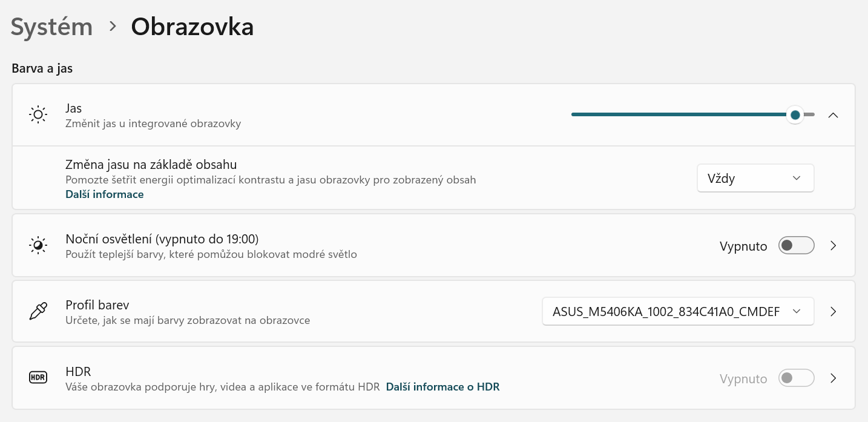Open Další informace o HDR link
Viewport: 868px width, 422px height.
[443, 386]
